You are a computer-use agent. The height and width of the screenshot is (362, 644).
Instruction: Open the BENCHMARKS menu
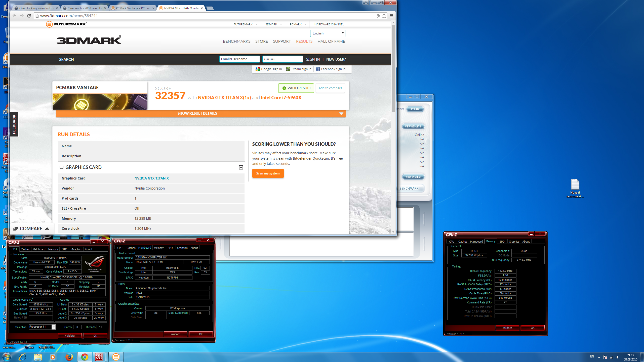click(x=236, y=41)
